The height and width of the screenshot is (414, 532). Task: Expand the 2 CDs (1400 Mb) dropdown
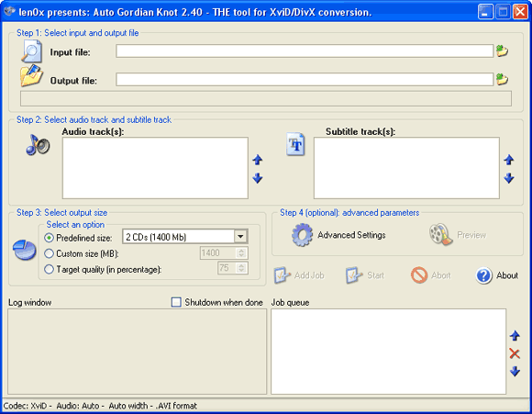pos(240,237)
